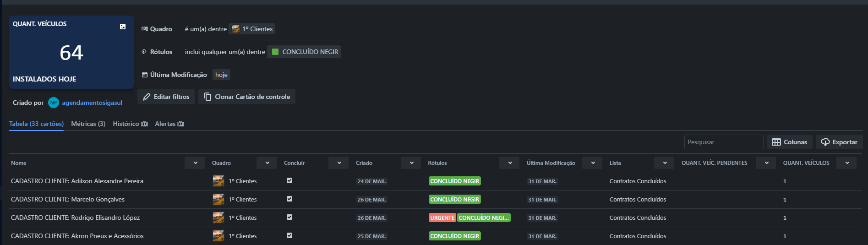Click board thumbnail in Marcelo Gonçalves row
The height and width of the screenshot is (245, 868).
tap(218, 199)
